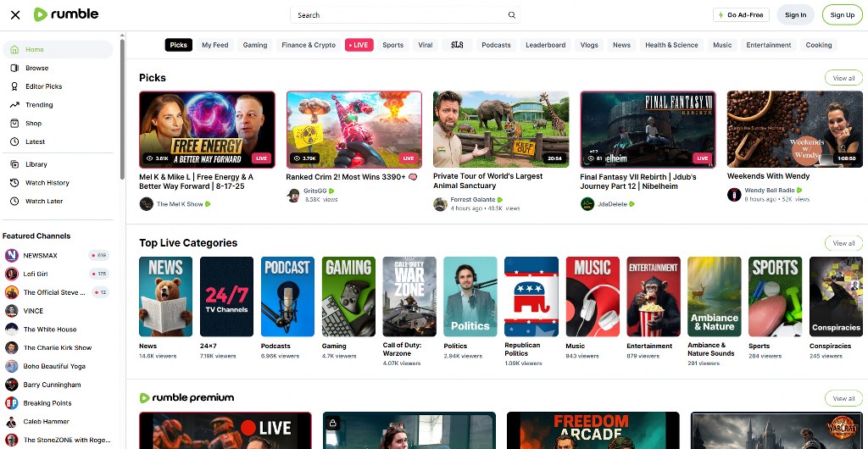Open Latest in the sidebar

(58, 141)
